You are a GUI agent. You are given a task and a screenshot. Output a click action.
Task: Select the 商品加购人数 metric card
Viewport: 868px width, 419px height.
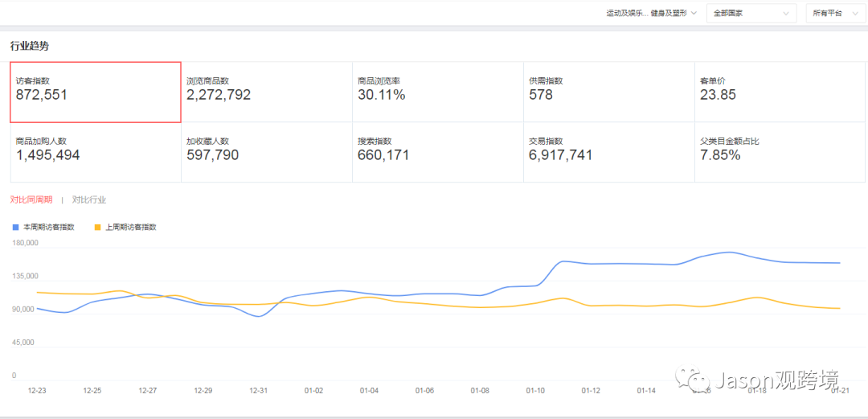tap(96, 152)
